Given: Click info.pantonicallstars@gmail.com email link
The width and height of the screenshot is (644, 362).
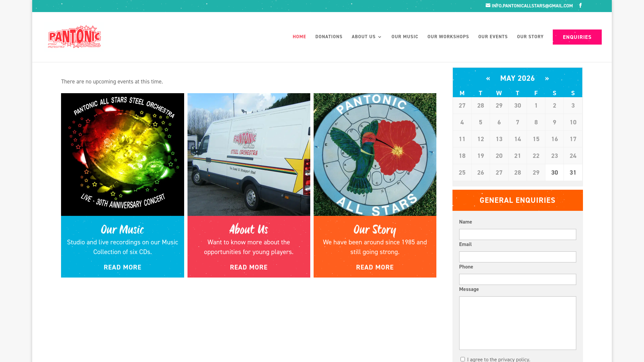Looking at the screenshot, I should 532,6.
